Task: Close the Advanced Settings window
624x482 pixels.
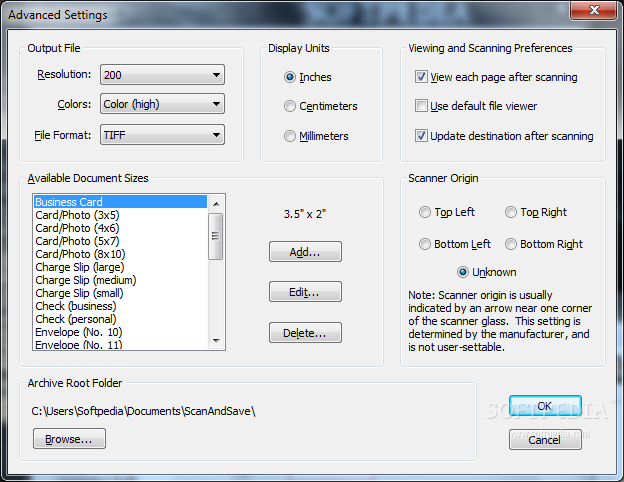Action: (x=593, y=10)
